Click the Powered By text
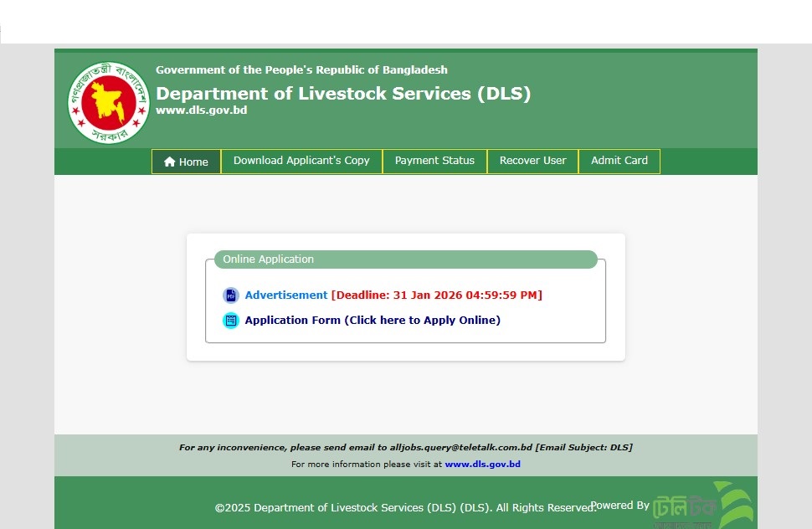 [619, 506]
